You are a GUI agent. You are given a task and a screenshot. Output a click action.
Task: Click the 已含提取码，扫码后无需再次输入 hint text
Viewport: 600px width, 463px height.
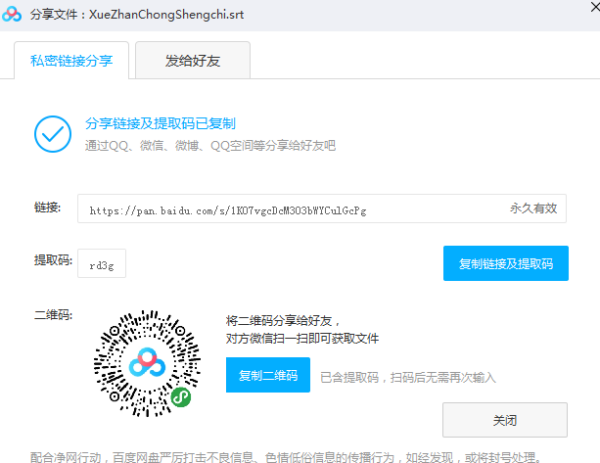coord(408,378)
